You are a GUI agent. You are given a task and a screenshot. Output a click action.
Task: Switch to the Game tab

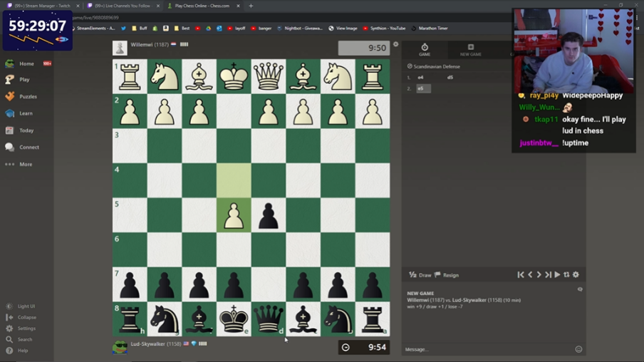tap(425, 50)
